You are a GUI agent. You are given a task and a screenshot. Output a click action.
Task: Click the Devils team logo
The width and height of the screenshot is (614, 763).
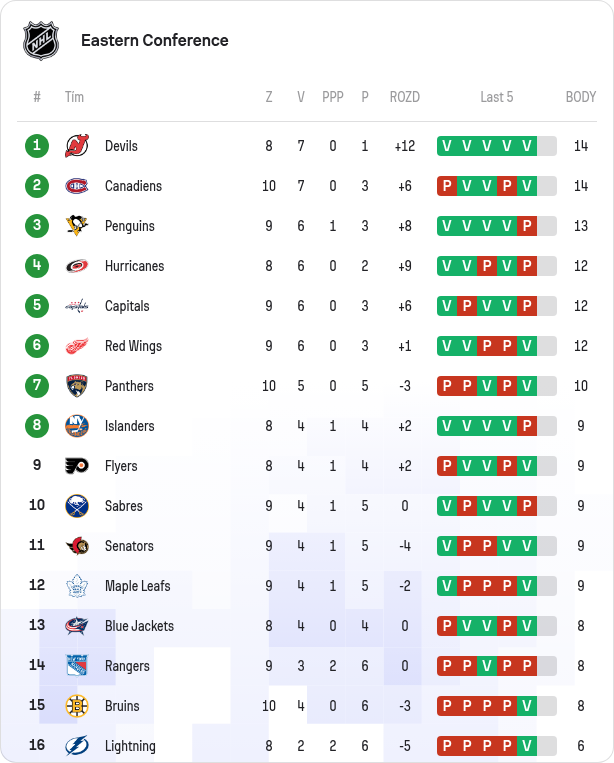[x=77, y=146]
